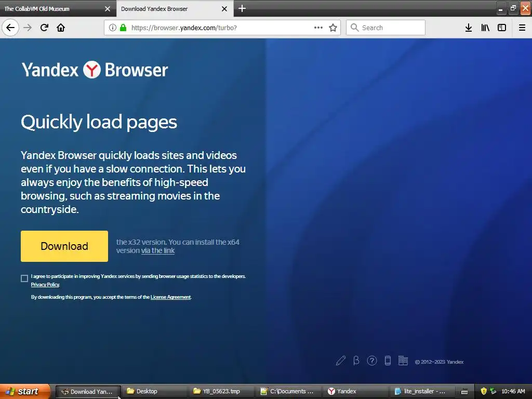Click the magnifier icon in Search box

[354, 28]
